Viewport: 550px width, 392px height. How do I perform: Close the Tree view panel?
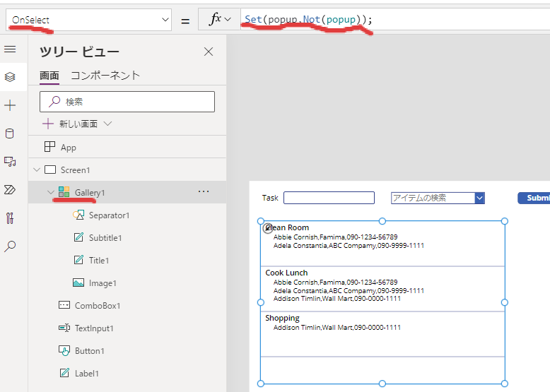(209, 52)
